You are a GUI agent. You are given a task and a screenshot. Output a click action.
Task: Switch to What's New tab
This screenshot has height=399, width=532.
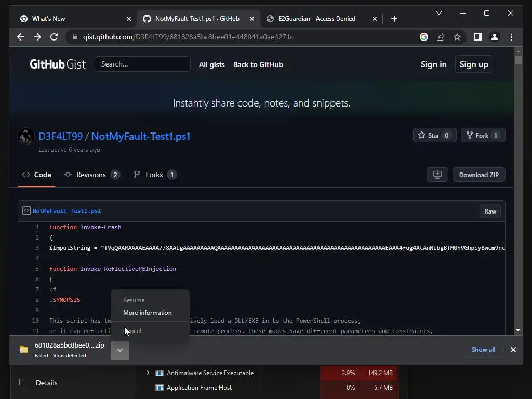tap(73, 19)
